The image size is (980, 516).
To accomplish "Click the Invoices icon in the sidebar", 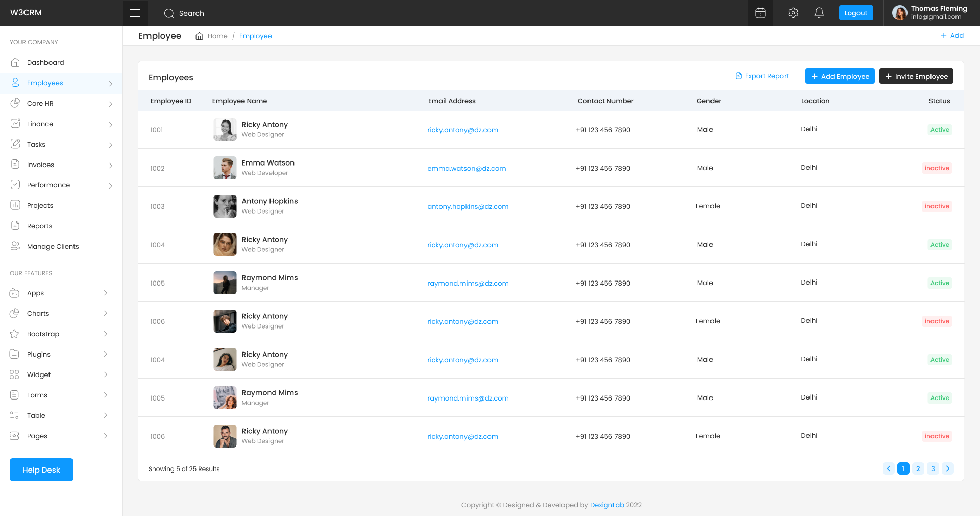I will [16, 165].
